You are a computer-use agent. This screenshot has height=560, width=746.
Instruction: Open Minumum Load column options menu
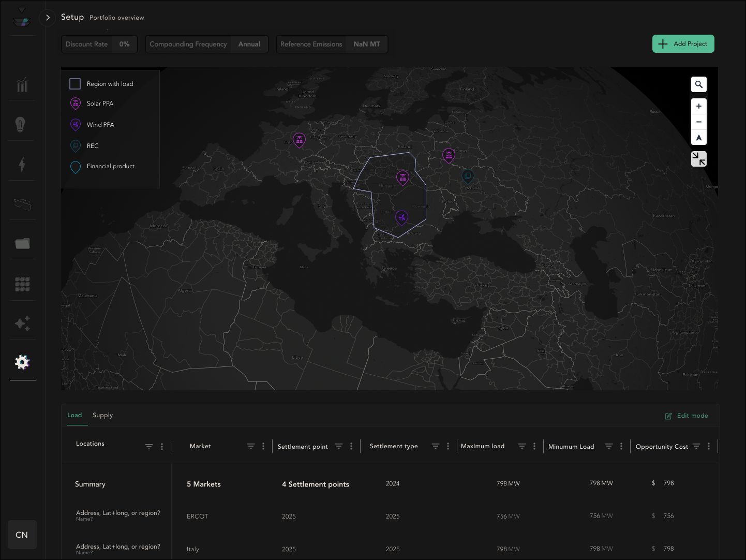(621, 446)
